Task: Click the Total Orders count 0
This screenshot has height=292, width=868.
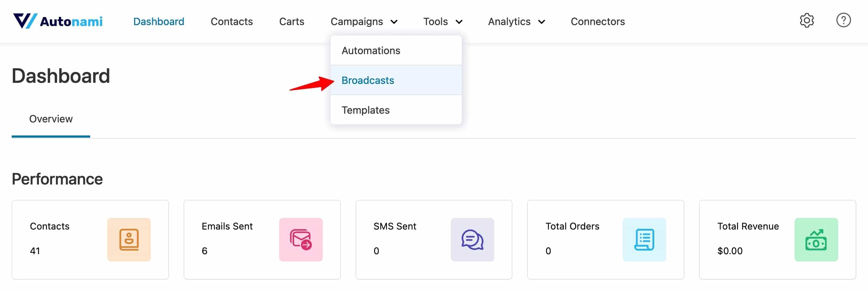Action: coord(548,251)
